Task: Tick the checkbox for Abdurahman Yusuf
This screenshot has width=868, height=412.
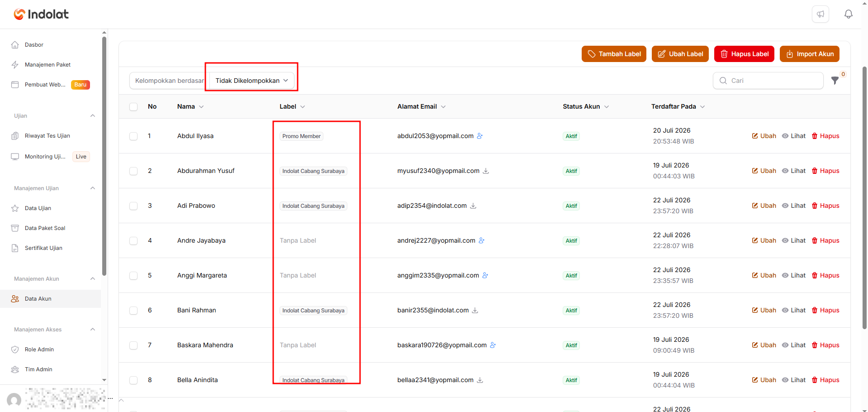Action: [133, 171]
